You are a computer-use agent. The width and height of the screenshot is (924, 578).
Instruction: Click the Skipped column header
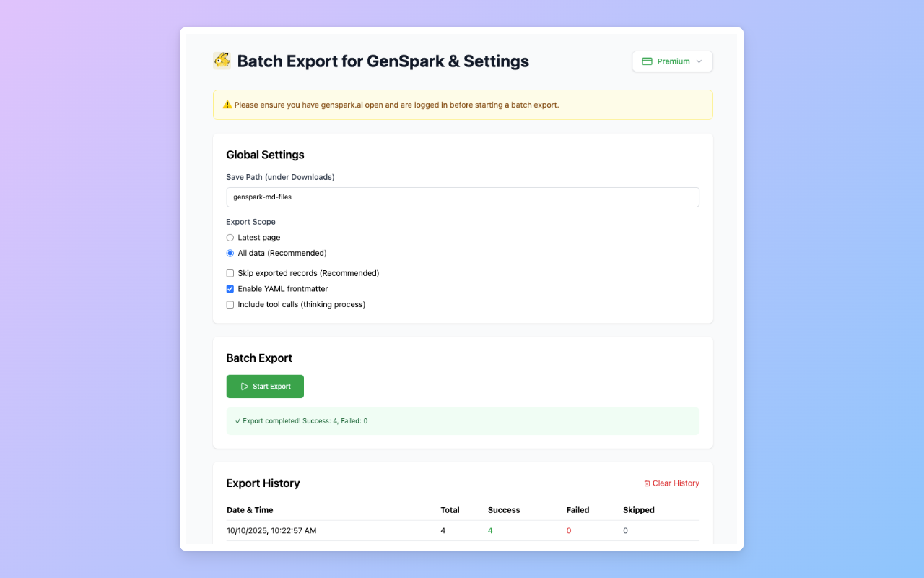coord(639,510)
